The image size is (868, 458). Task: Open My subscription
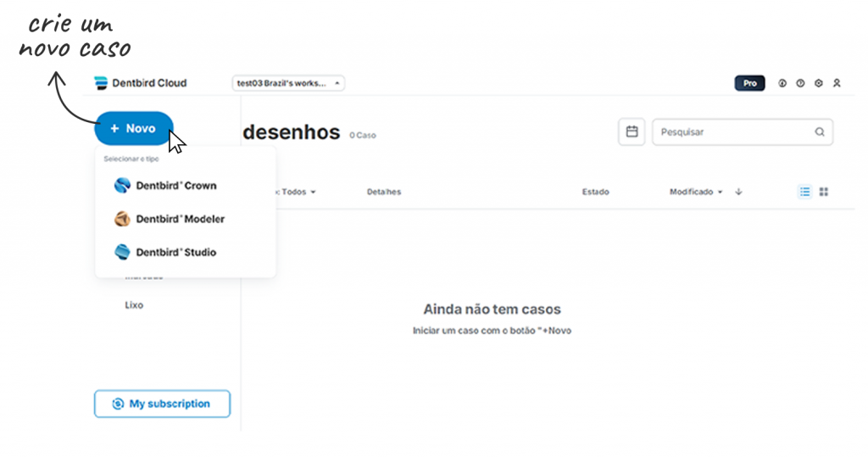(162, 404)
